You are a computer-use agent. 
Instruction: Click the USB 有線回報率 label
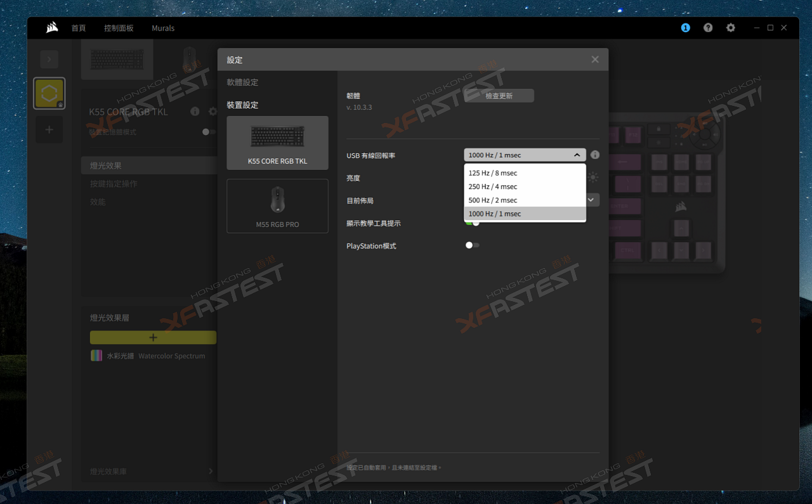(x=370, y=155)
